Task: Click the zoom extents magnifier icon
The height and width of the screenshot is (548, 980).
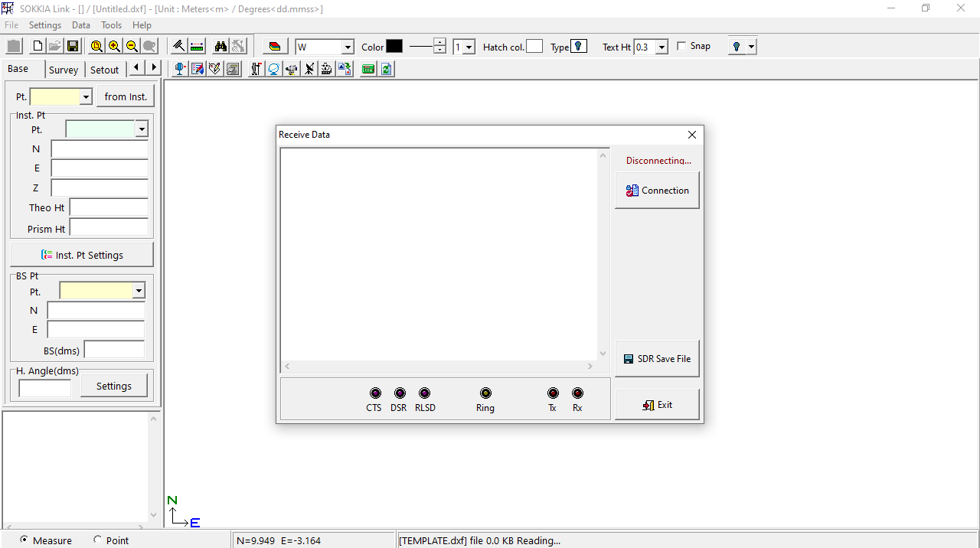Action: click(96, 46)
